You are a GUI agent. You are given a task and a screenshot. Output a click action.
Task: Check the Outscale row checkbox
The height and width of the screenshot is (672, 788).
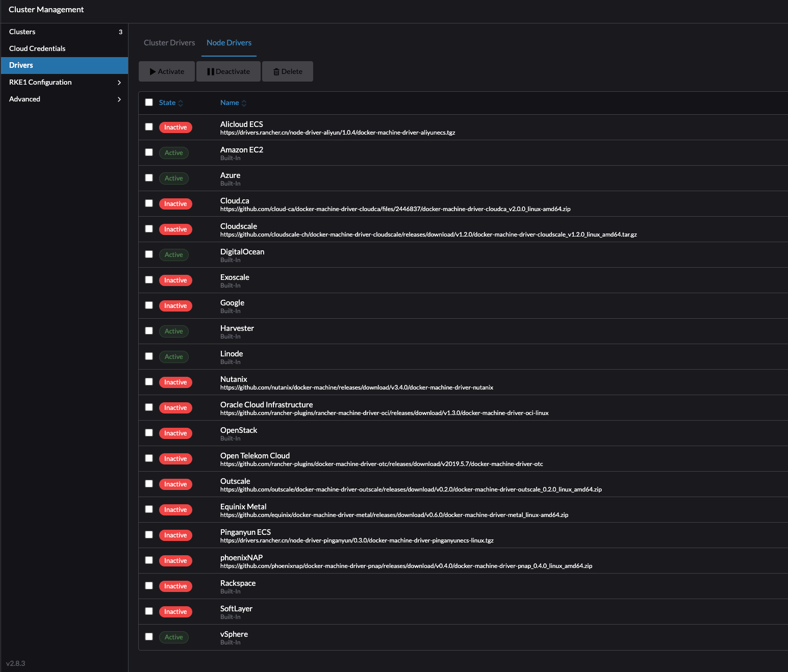(x=149, y=483)
